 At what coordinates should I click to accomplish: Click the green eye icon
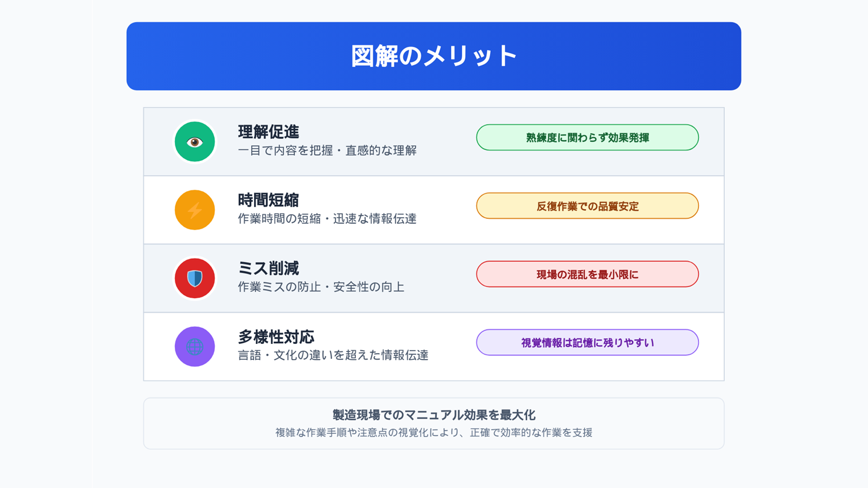195,142
